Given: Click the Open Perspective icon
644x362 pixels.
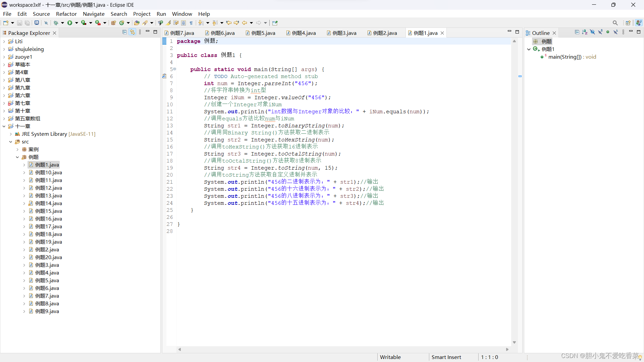Looking at the screenshot, I should 628,23.
